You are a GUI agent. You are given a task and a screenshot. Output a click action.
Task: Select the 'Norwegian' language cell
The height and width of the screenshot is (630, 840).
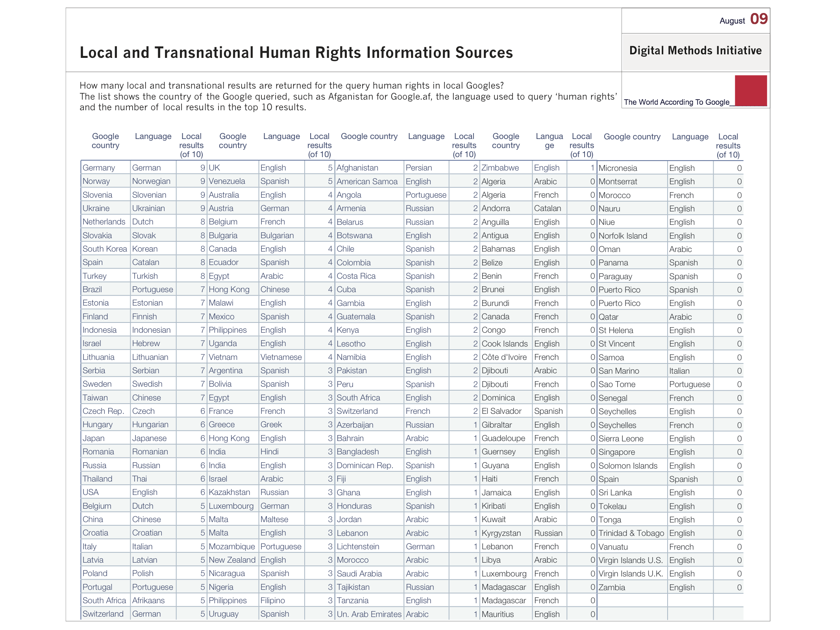(x=153, y=181)
